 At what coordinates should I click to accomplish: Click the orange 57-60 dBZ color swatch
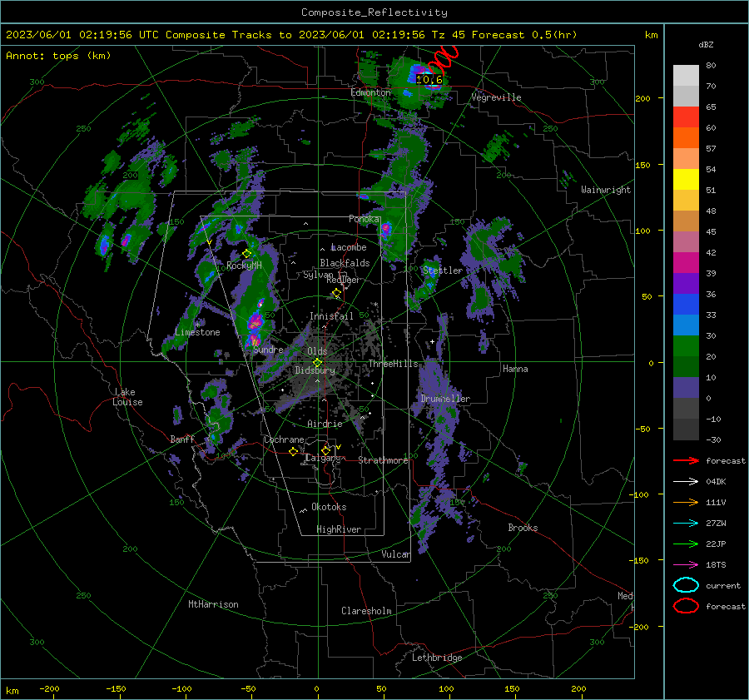point(686,138)
